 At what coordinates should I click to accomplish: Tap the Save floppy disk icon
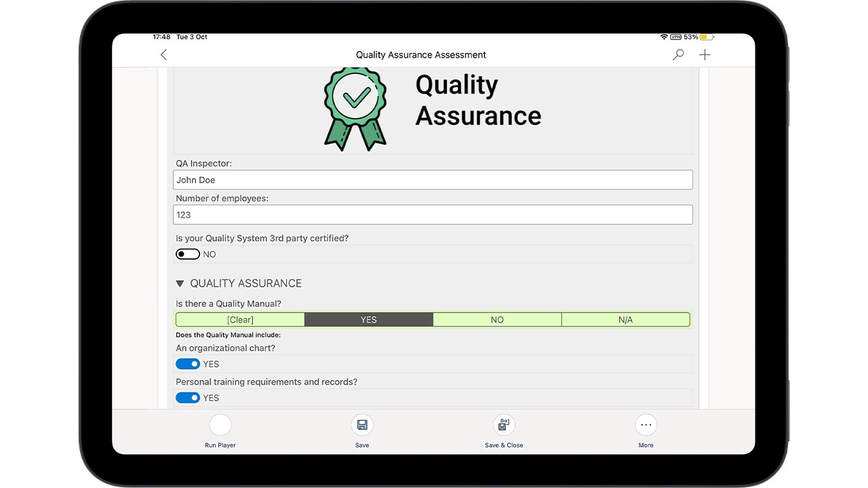coord(362,425)
